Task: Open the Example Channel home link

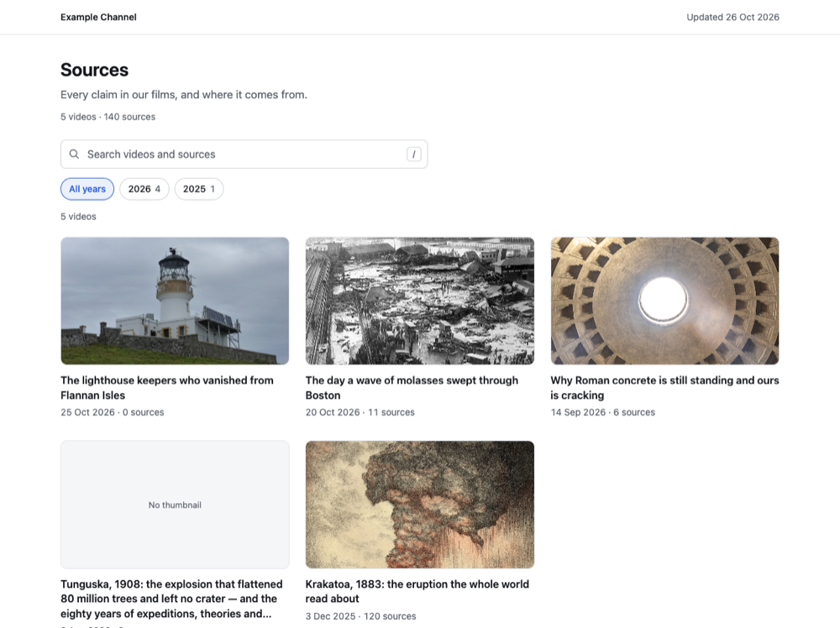Action: (x=98, y=17)
